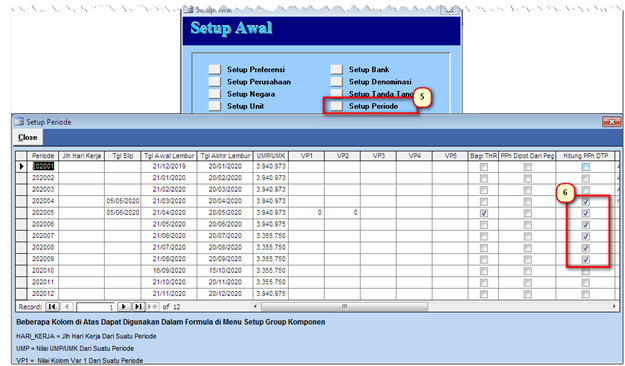Open Setup Preferensi square button
The image size is (625, 366).
tap(214, 69)
